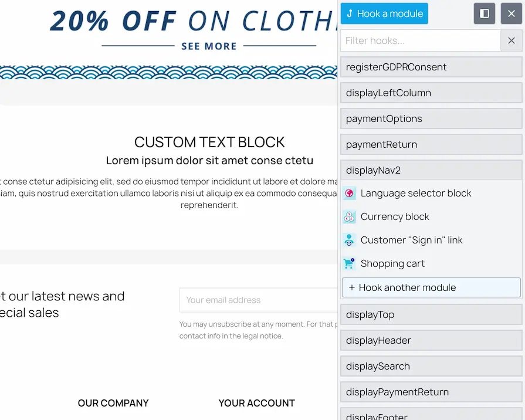Screen dimensions: 525x420
Task: Clear the hook filter with the X icon
Action: [511, 40]
